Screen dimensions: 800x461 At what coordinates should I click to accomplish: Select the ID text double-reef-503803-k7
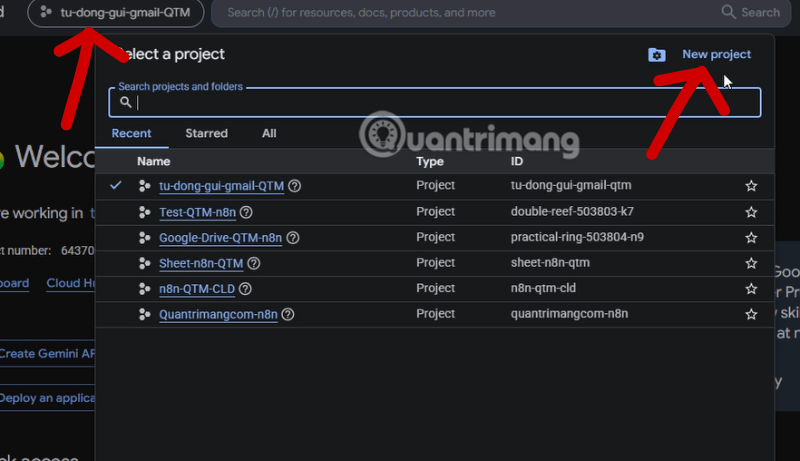[572, 212]
